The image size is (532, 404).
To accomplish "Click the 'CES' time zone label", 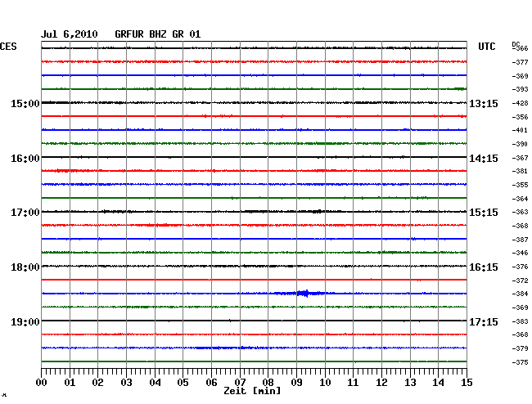I will (x=8, y=47).
